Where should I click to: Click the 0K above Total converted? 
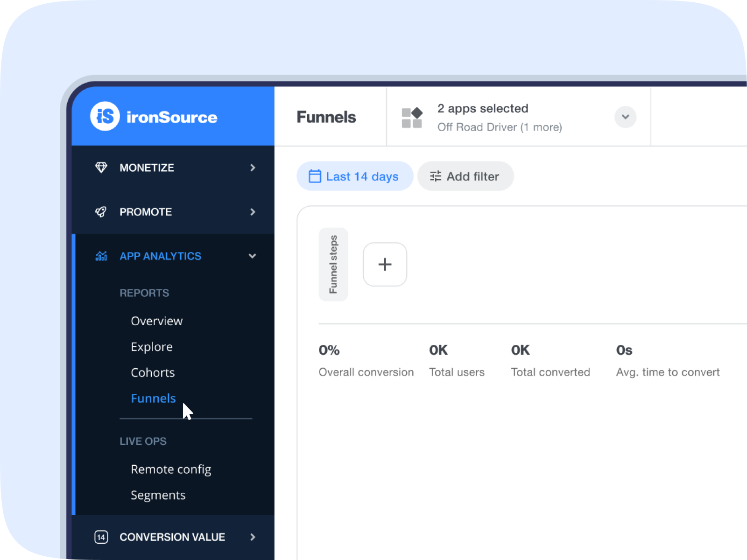(x=521, y=350)
